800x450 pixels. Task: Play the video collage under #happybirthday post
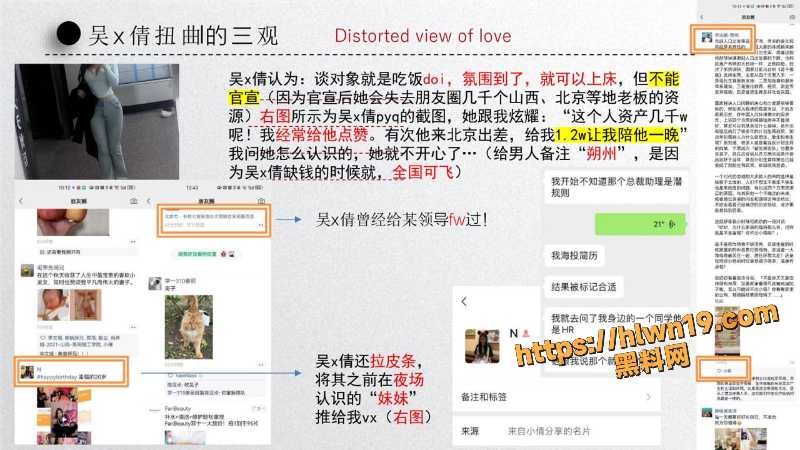(x=64, y=416)
